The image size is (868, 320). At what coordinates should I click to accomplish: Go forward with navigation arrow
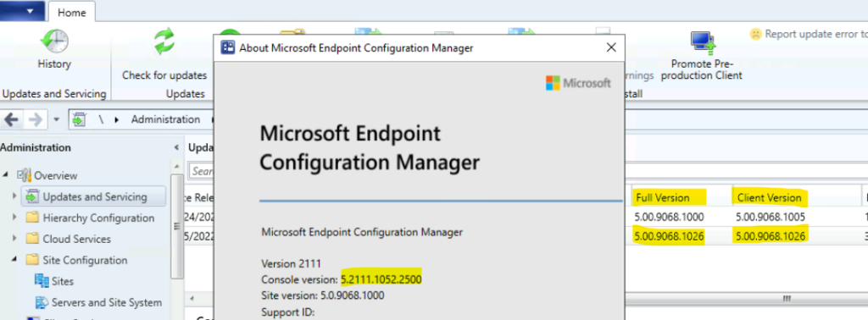[x=36, y=119]
